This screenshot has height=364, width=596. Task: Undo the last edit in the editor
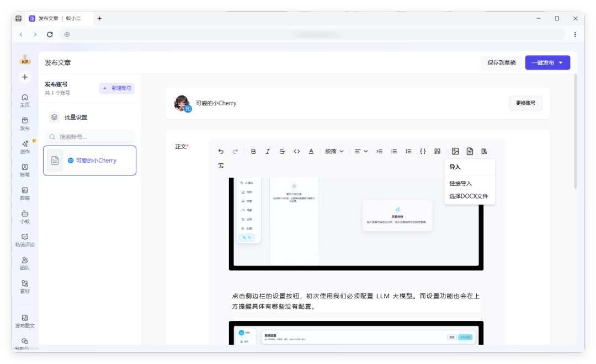(x=221, y=151)
